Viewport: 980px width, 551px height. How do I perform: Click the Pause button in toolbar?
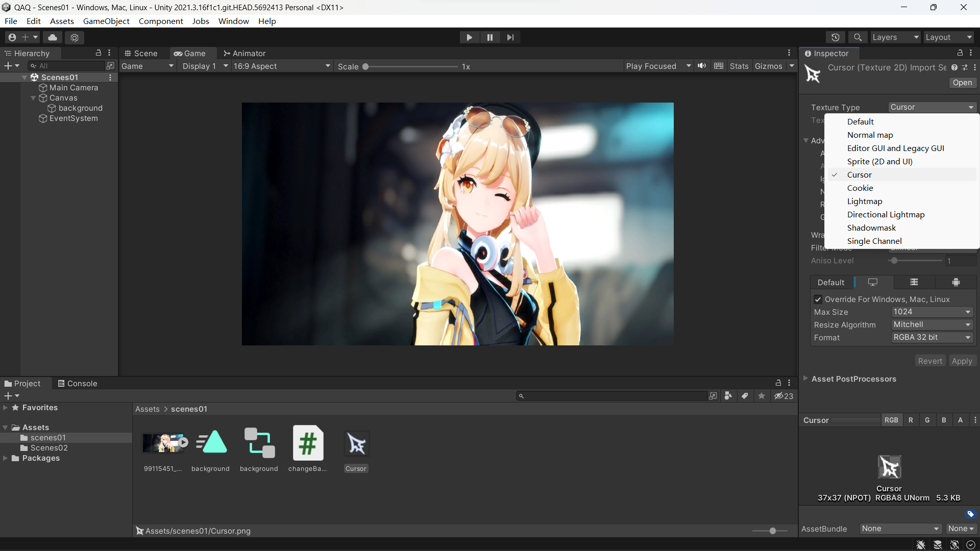(x=490, y=37)
